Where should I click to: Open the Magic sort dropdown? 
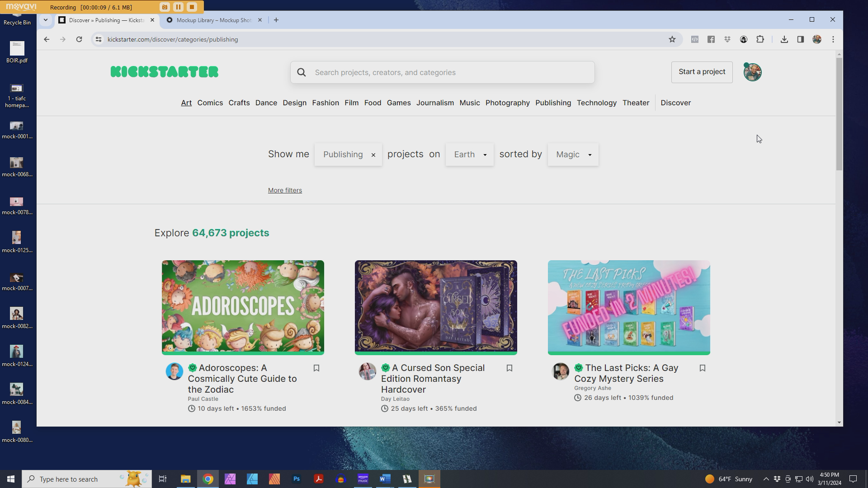pyautogui.click(x=573, y=155)
